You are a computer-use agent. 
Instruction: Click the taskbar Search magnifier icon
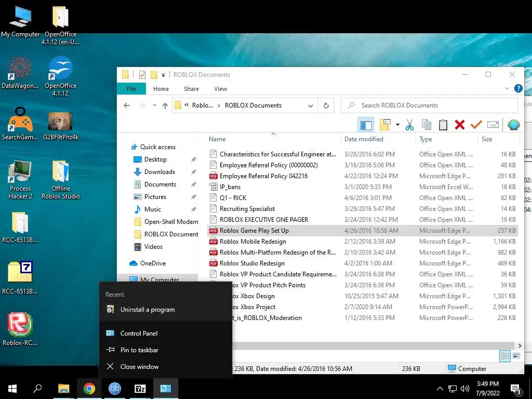(37, 389)
